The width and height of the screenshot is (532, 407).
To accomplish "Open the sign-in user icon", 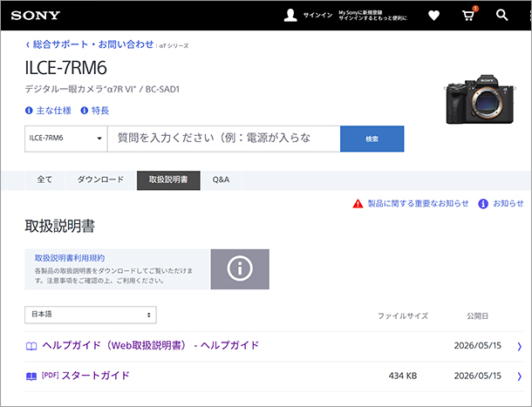I will (290, 16).
